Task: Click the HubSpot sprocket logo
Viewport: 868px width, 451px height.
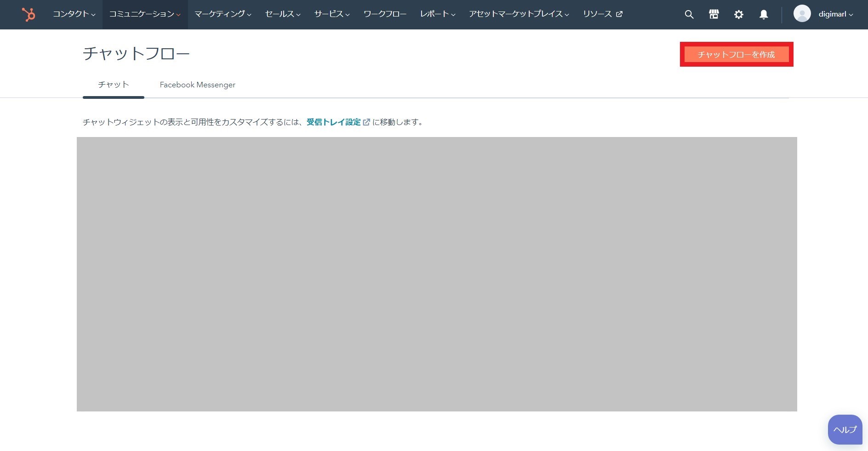Action: (x=29, y=14)
